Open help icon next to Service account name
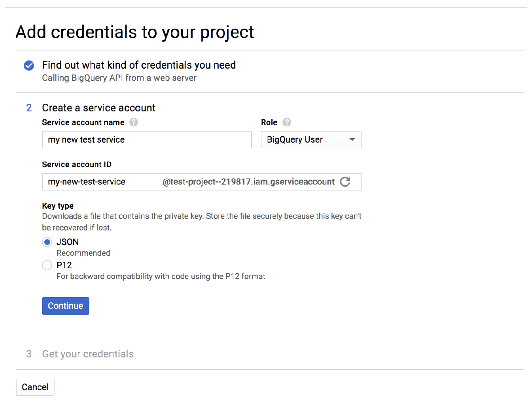Viewport: 532px width, 403px height. (x=134, y=122)
